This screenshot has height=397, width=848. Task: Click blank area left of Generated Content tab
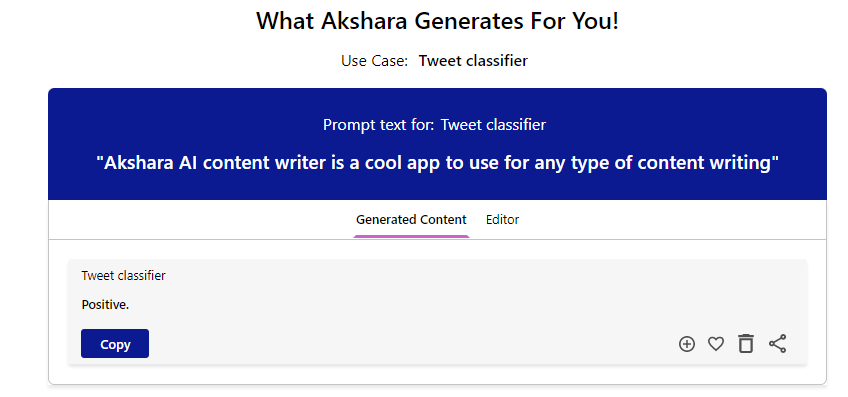(200, 220)
